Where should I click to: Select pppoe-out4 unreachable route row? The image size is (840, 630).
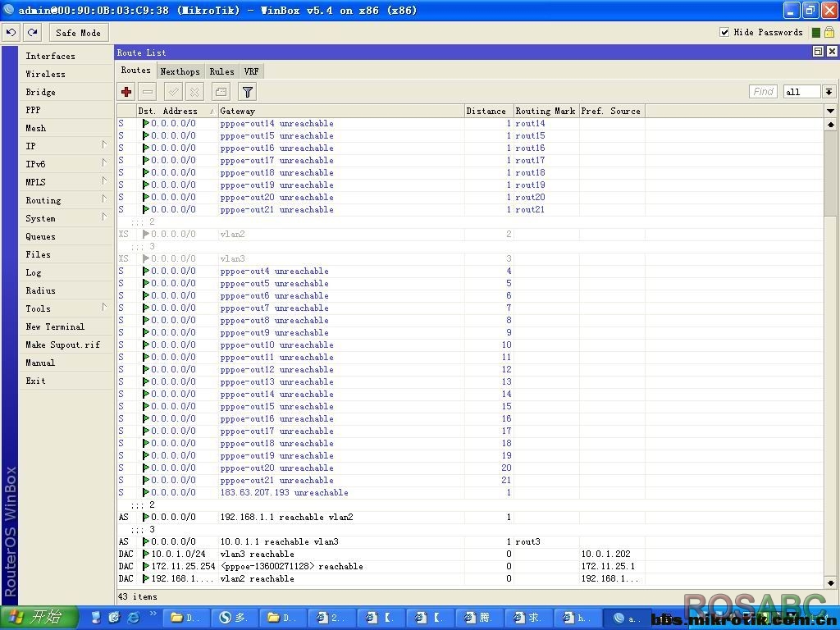[x=470, y=271]
